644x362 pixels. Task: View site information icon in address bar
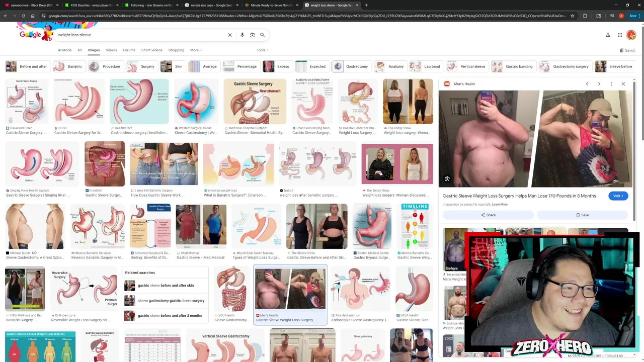click(x=43, y=16)
